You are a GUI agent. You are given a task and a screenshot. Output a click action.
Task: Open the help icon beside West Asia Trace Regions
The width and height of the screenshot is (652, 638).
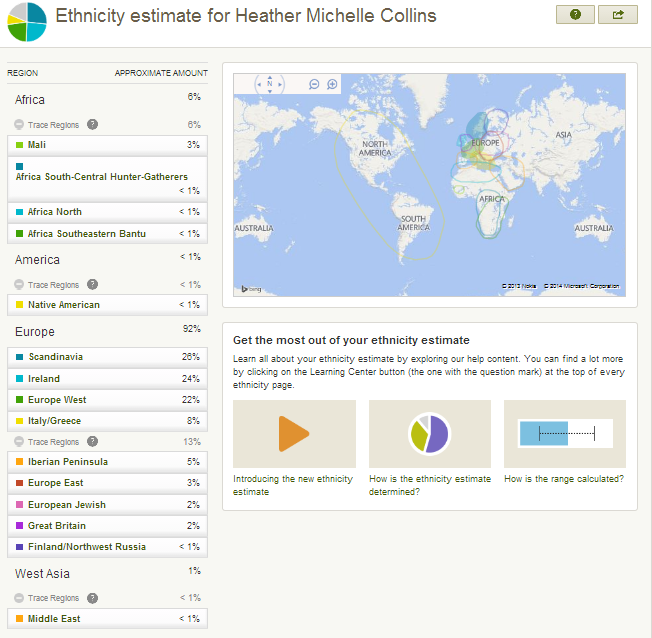pyautogui.click(x=92, y=598)
